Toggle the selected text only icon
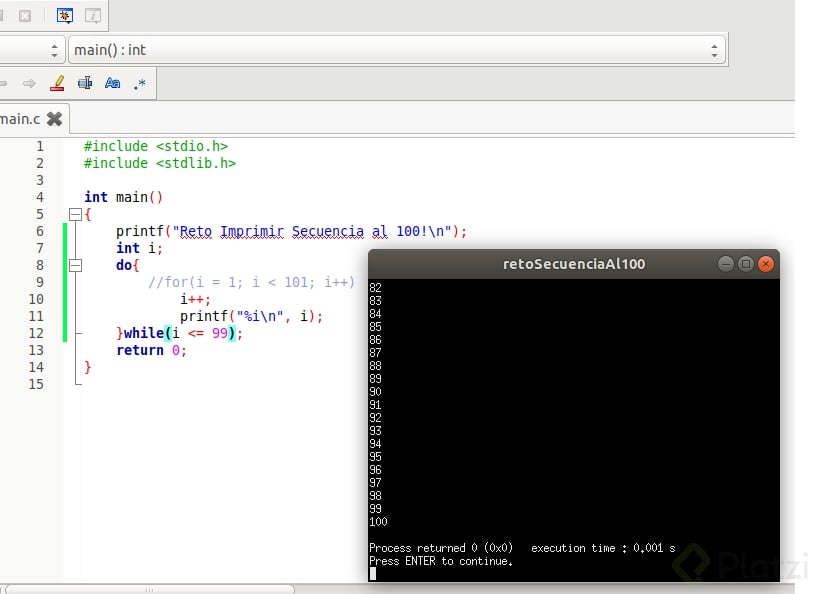The height and width of the screenshot is (594, 817). click(85, 83)
